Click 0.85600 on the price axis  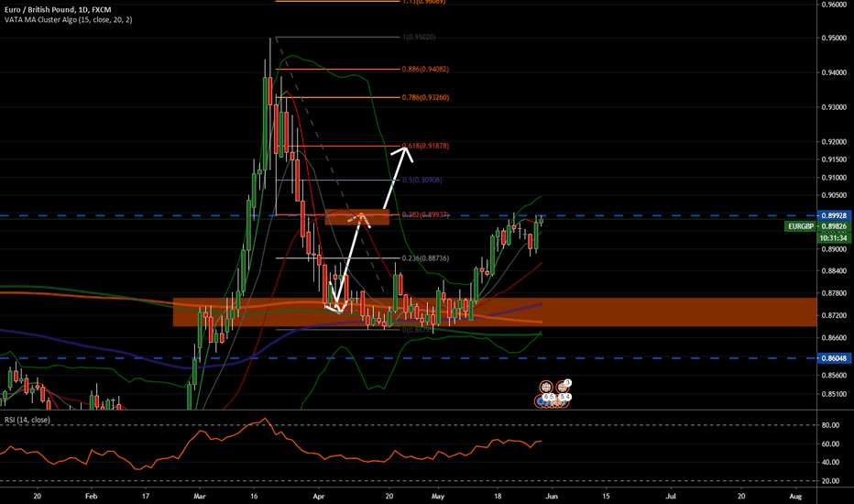coord(835,376)
